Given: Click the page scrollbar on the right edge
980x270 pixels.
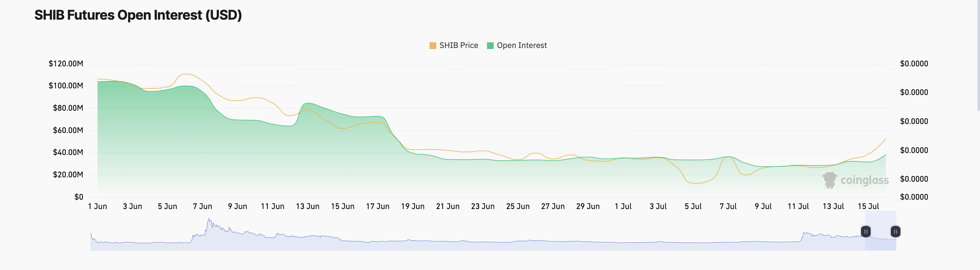Looking at the screenshot, I should pos(978,55).
